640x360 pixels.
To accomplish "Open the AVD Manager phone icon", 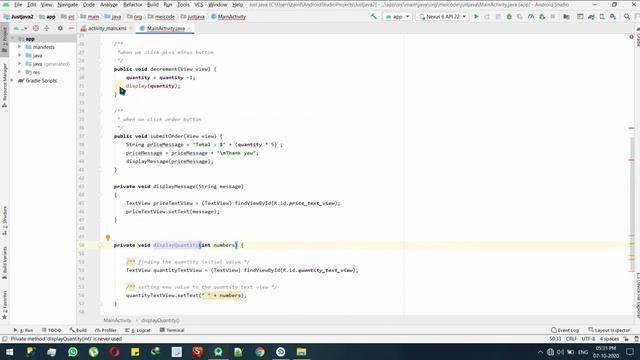I will coord(602,17).
